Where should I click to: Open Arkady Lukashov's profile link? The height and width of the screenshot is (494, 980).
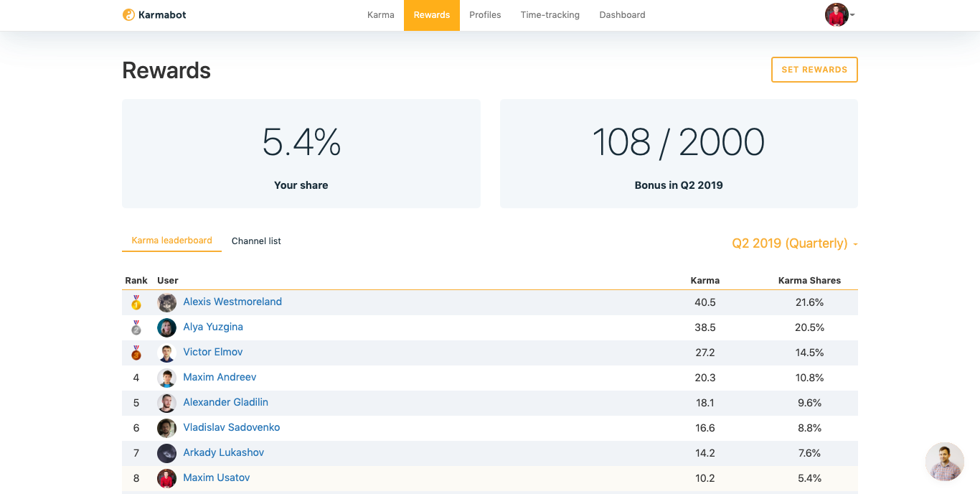pos(224,452)
